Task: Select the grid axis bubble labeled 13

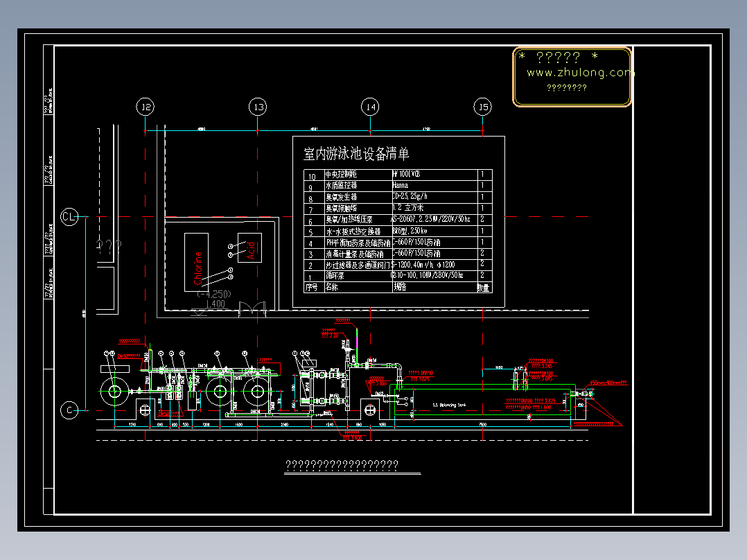Action: click(x=258, y=107)
